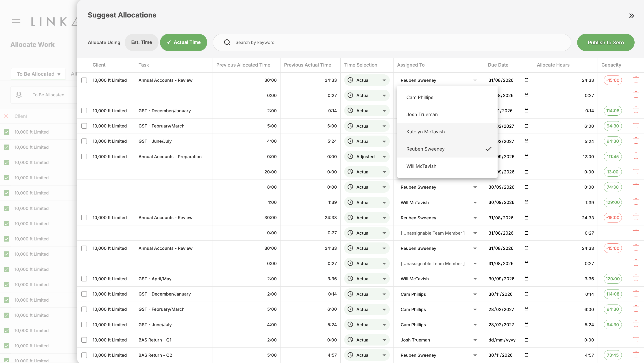Sort by Client column header

pos(99,65)
